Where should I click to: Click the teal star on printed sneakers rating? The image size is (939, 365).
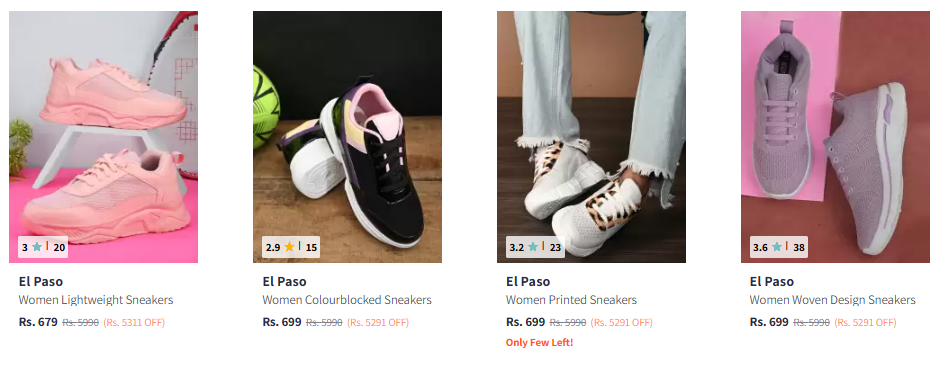533,247
